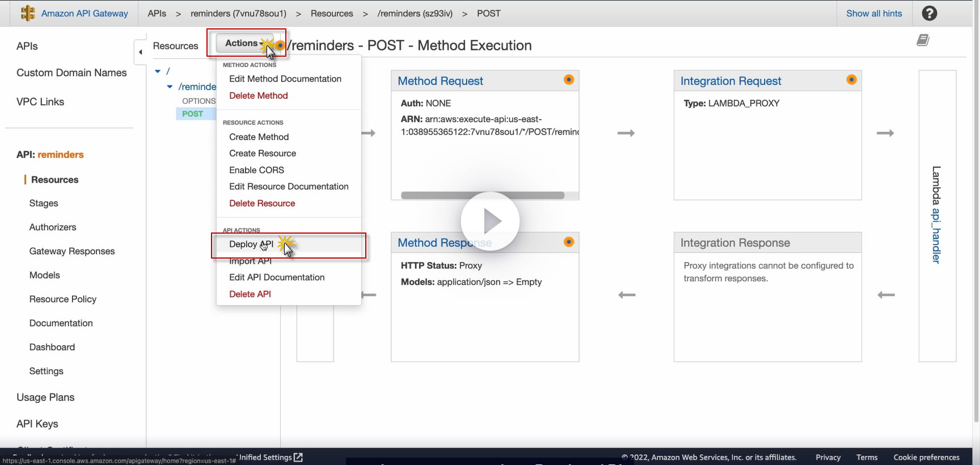This screenshot has width=980, height=465.
Task: Open Authorizers in the sidebar
Action: coord(53,227)
